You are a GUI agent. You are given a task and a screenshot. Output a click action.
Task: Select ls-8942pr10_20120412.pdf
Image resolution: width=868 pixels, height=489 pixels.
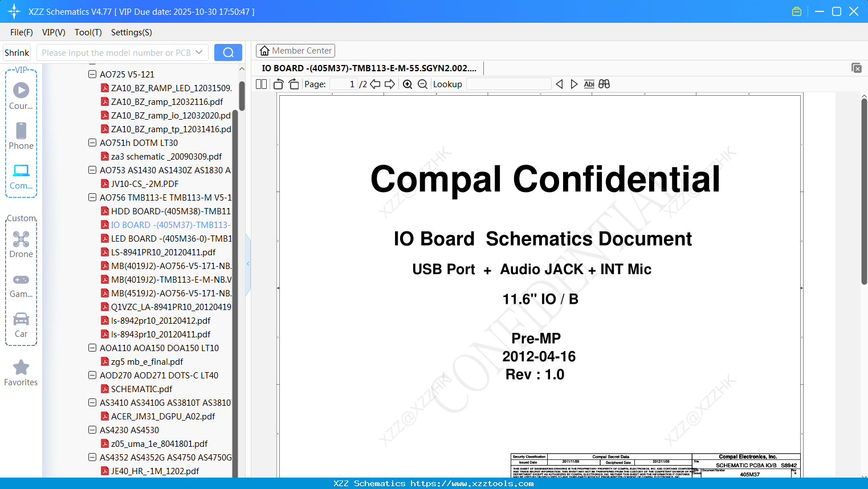161,320
